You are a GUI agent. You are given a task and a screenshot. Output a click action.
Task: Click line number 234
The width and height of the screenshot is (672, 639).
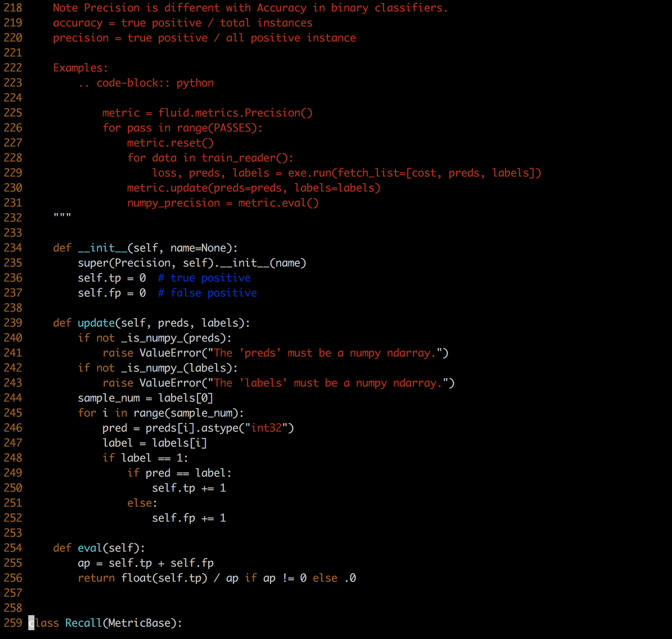click(x=13, y=248)
